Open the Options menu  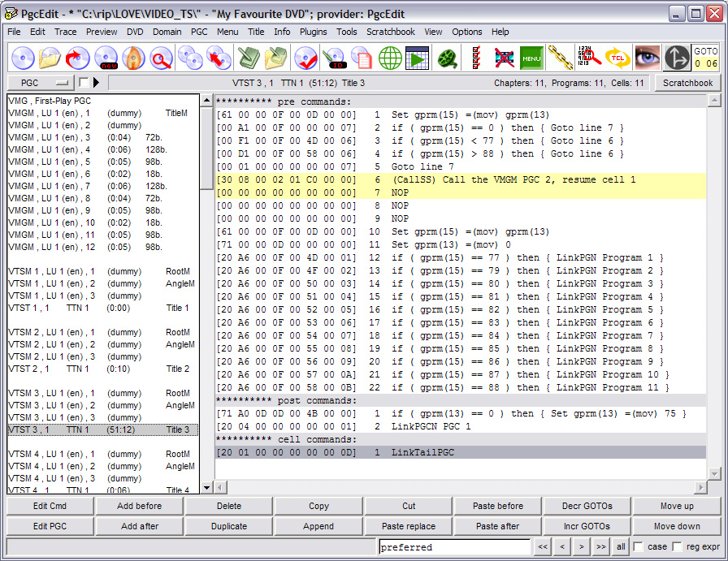click(x=467, y=32)
